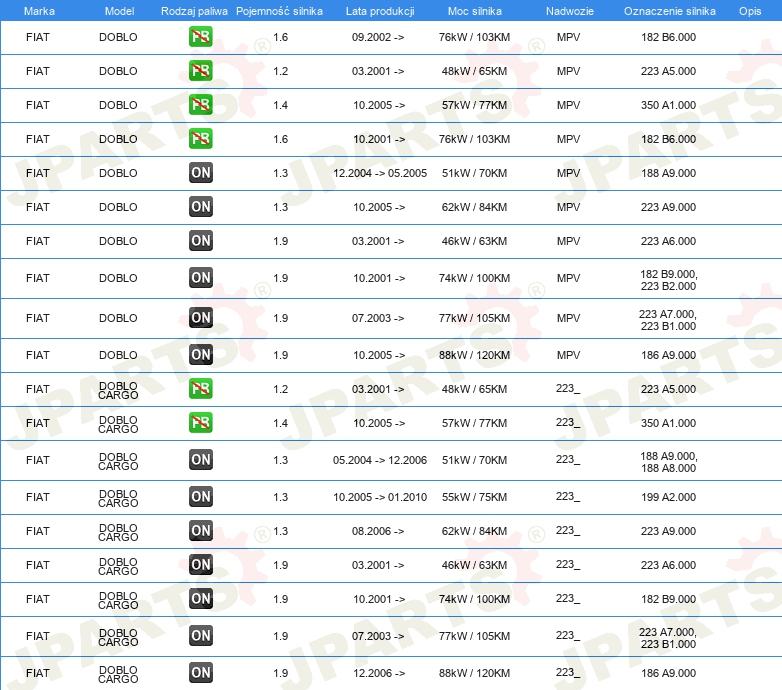Click ON icon in DOBLO MPV 46kW row
Screen dimensions: 782x690
coord(200,240)
